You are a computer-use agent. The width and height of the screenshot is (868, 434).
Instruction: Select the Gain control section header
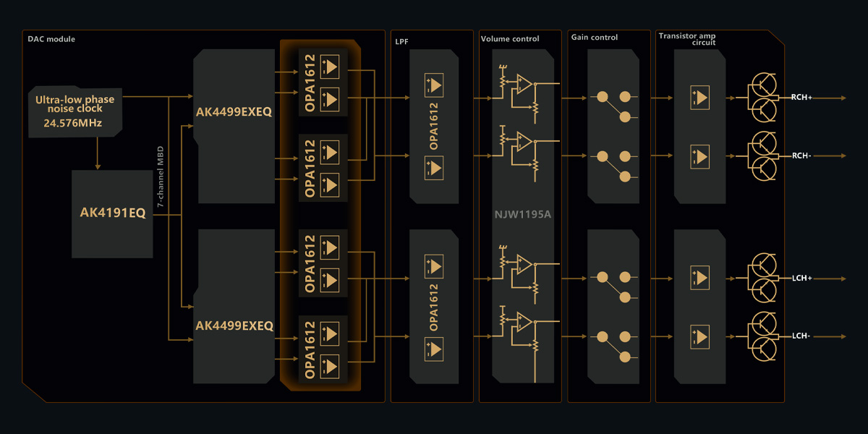point(595,36)
